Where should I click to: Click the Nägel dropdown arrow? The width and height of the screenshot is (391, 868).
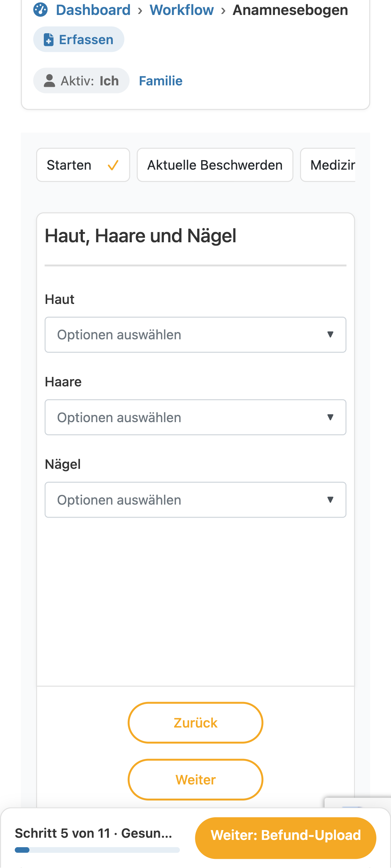(330, 499)
